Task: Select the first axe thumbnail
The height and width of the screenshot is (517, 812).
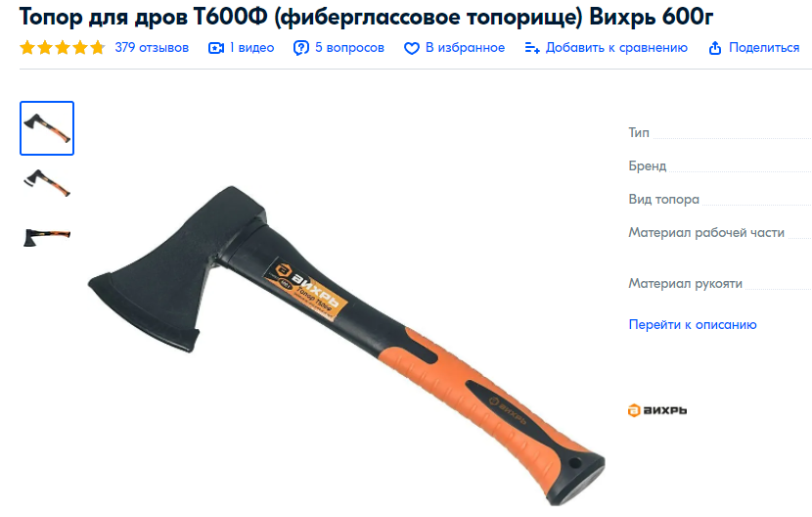Action: pos(47,128)
